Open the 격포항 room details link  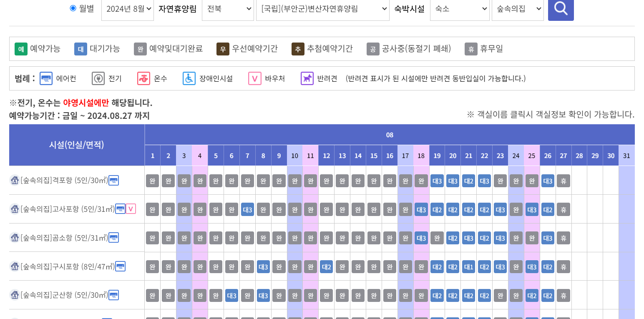point(64,180)
